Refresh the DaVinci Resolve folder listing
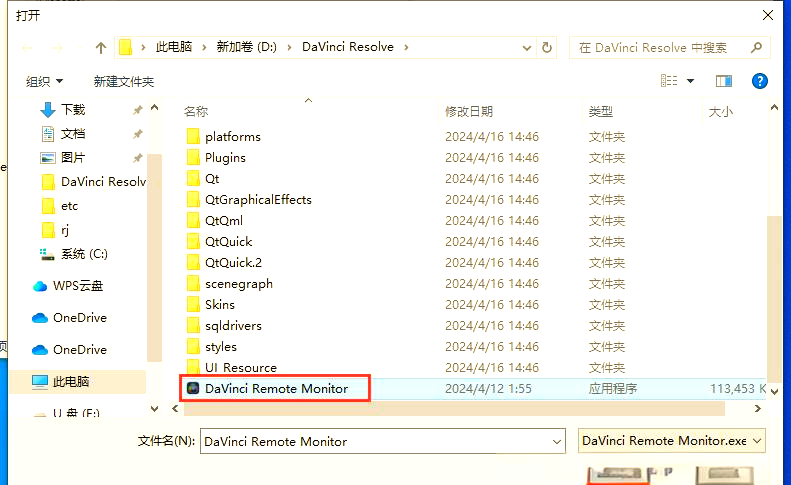The image size is (791, 485). (547, 48)
